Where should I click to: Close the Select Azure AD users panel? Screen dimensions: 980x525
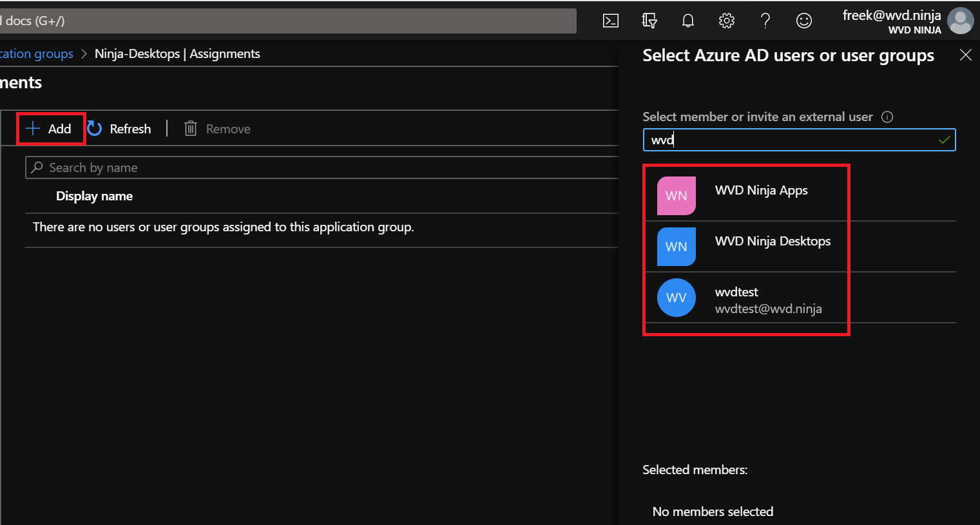pyautogui.click(x=965, y=55)
